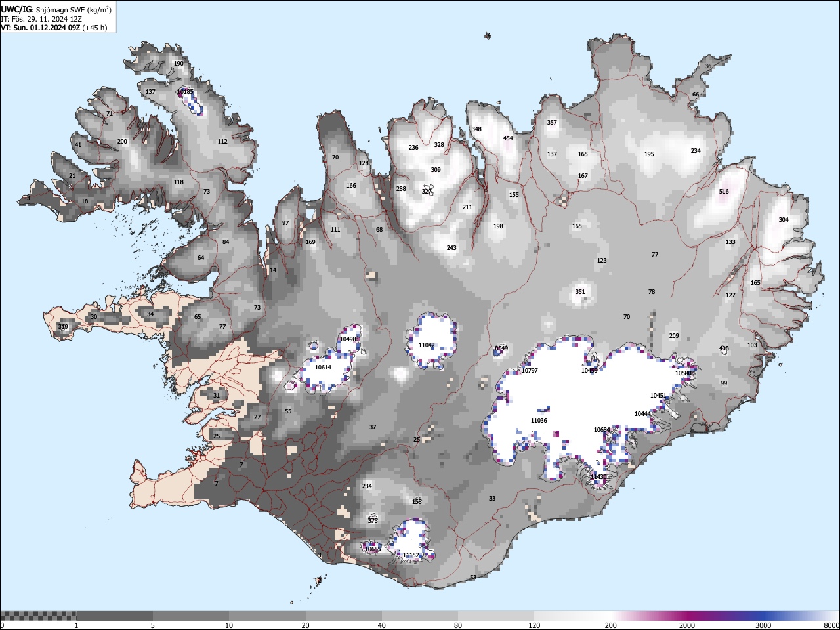
Task: Click the 8000 tick label on the color scale
Action: coord(831,625)
